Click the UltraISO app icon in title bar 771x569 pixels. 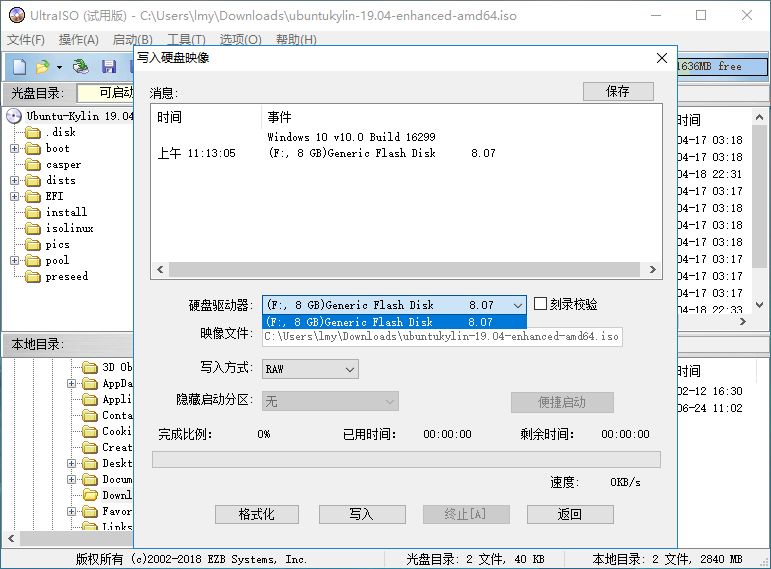pyautogui.click(x=17, y=15)
